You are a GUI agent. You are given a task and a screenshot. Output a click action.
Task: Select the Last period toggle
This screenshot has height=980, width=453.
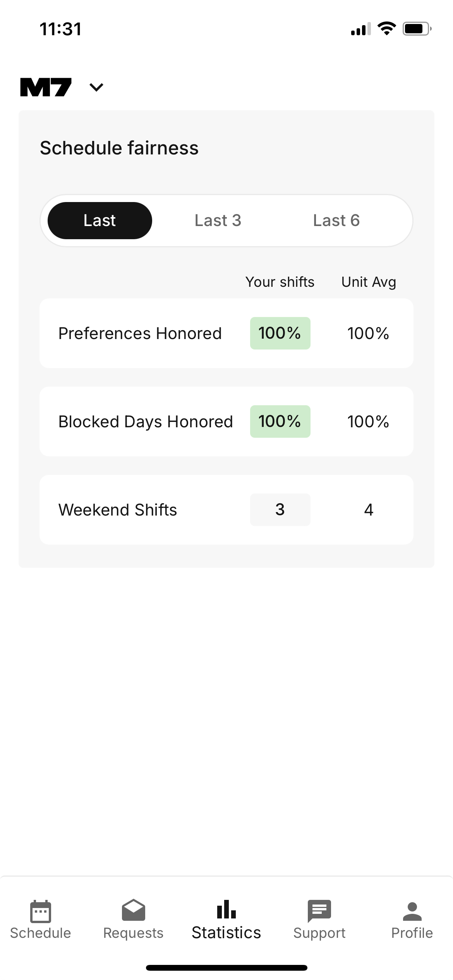100,221
